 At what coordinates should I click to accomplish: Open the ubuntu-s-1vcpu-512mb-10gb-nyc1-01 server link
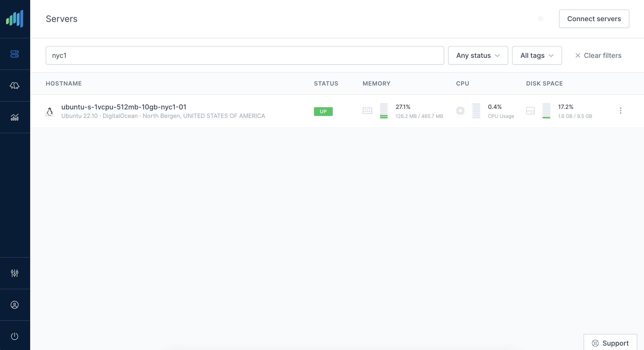coord(124,107)
